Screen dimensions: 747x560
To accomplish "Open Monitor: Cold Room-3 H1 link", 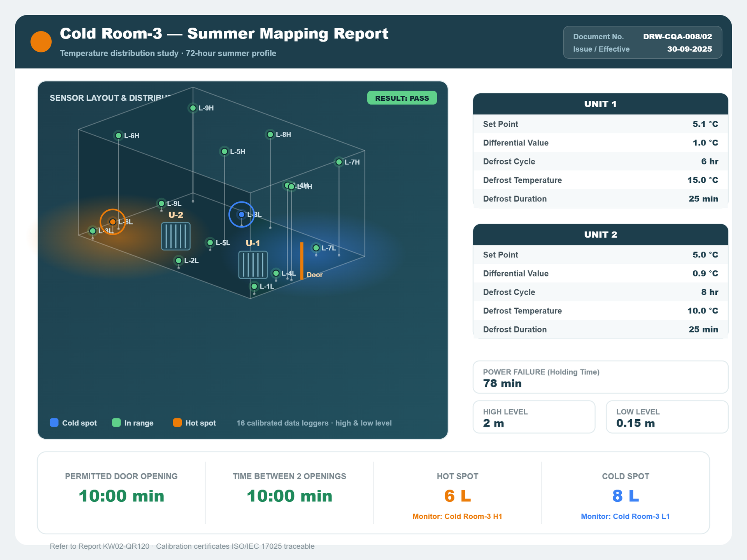I will [x=457, y=516].
